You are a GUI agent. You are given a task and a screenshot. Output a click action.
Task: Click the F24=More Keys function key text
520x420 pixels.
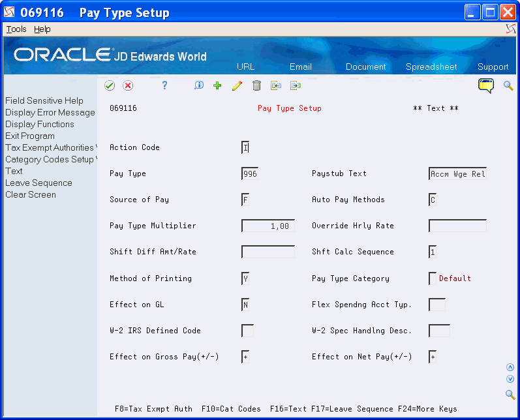[x=427, y=409]
